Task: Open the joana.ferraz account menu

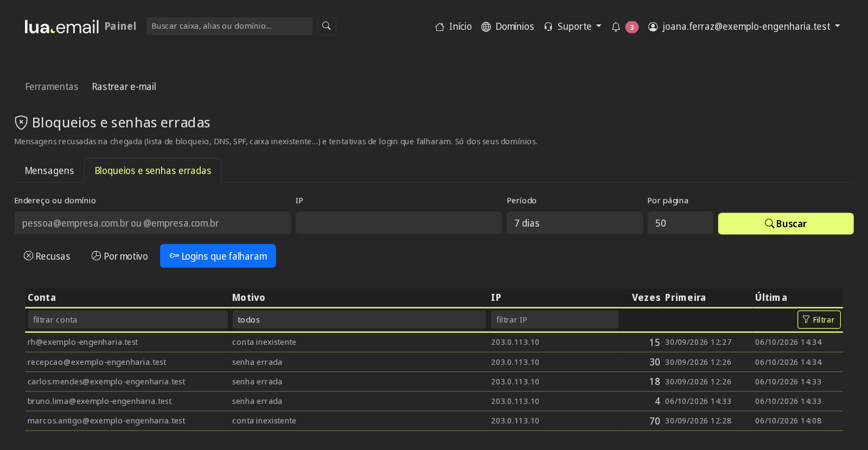Action: pos(744,27)
